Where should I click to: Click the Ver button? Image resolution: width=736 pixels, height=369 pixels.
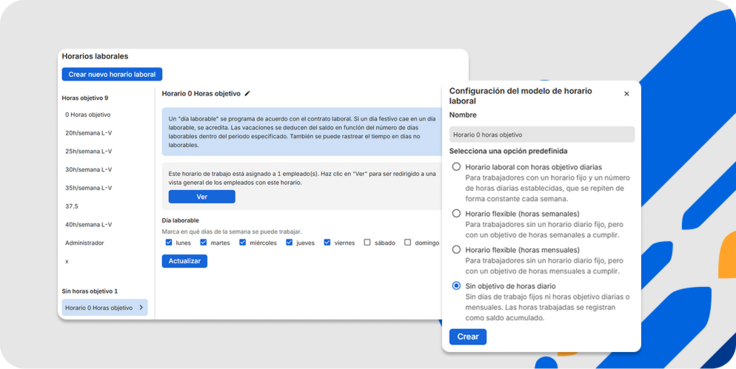pos(202,197)
